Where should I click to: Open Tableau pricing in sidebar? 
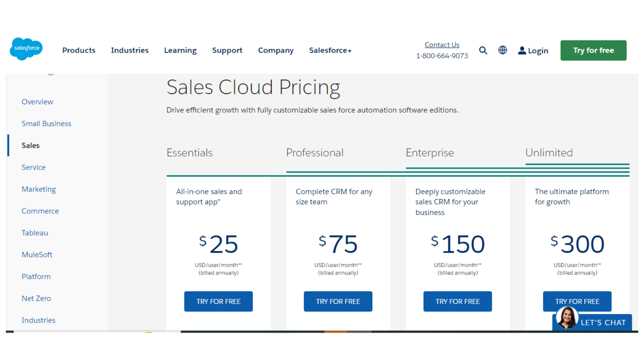pos(35,233)
